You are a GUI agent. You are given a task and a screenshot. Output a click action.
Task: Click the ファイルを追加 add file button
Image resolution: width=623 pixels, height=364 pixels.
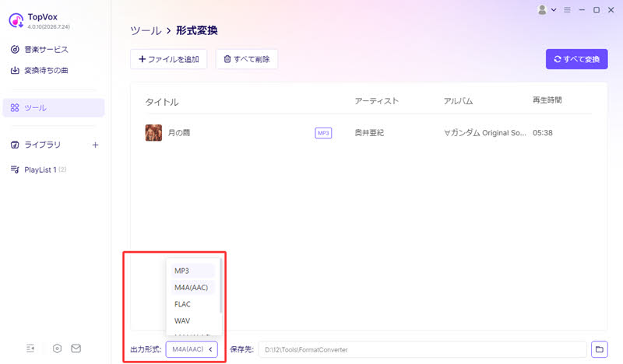tap(168, 59)
